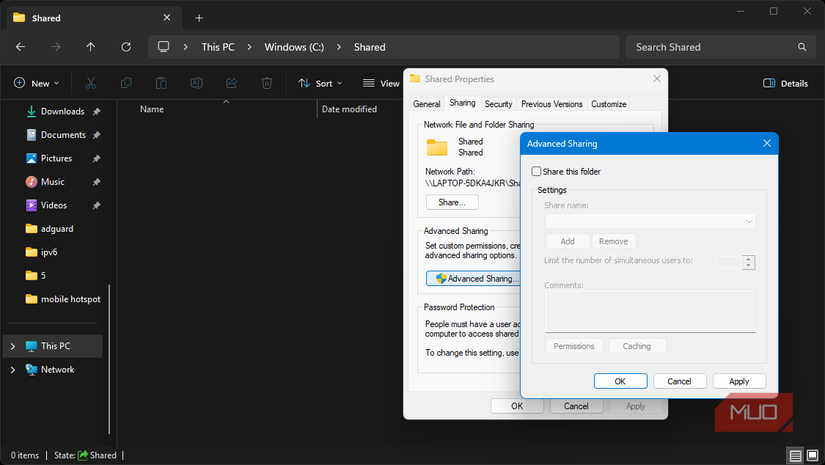Image resolution: width=825 pixels, height=465 pixels.
Task: Open the mobile hotspot folder
Action: point(70,299)
